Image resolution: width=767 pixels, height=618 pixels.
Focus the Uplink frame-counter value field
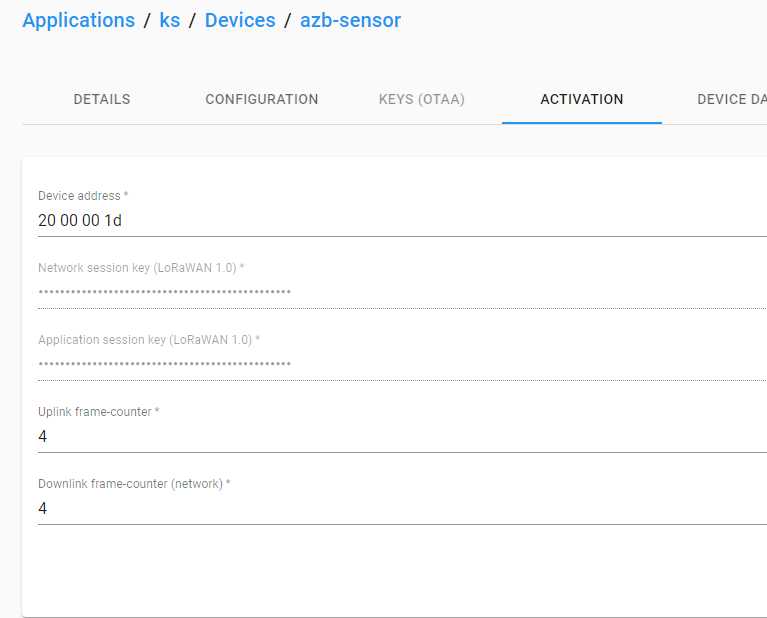coord(402,436)
